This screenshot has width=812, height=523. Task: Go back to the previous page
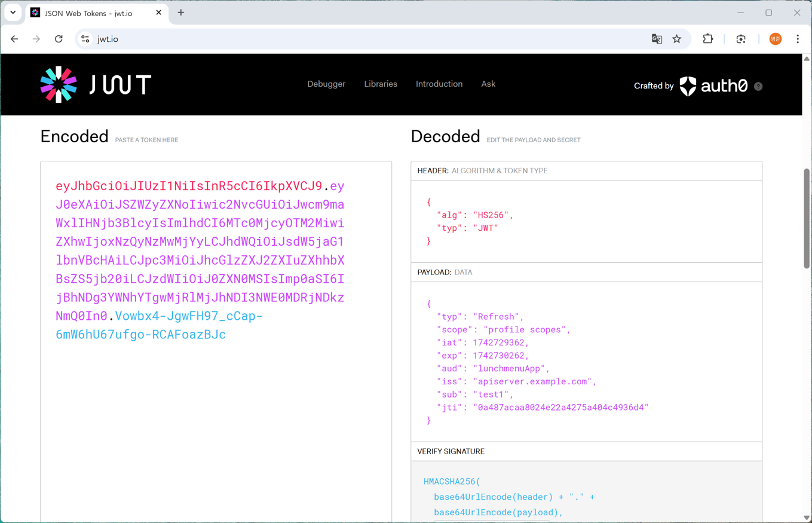[14, 39]
